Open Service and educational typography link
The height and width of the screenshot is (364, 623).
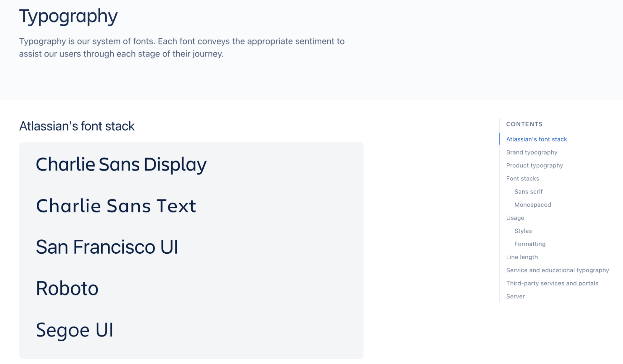[x=557, y=270]
